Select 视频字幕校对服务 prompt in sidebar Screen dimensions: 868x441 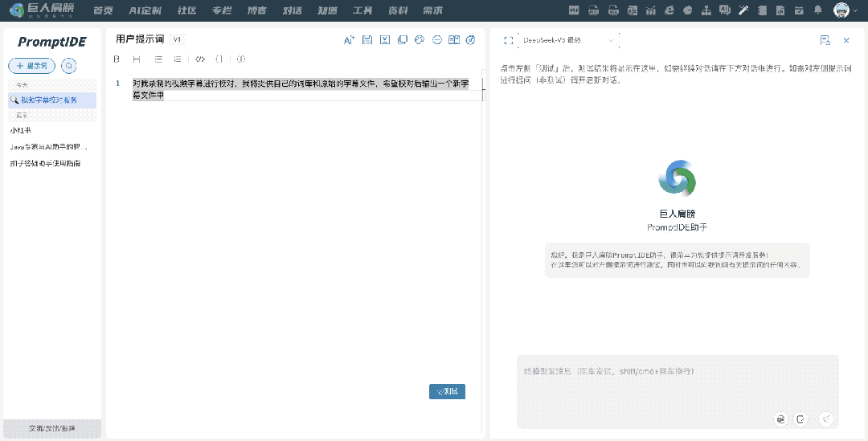pos(52,100)
